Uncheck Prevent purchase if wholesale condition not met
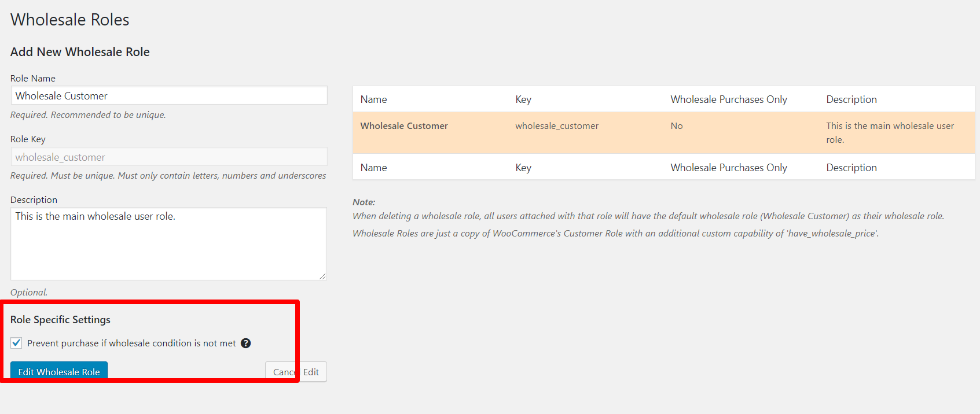 [17, 343]
